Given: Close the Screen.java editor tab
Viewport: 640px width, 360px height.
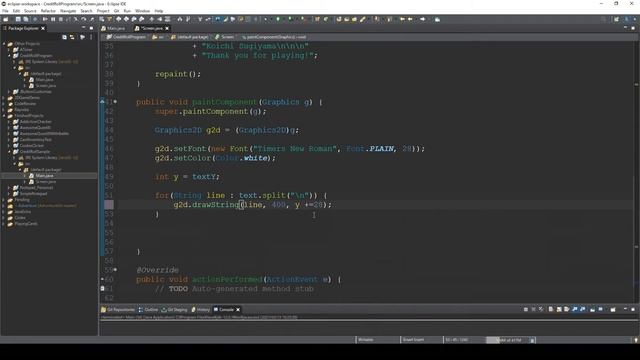Looking at the screenshot, I should coord(167,28).
